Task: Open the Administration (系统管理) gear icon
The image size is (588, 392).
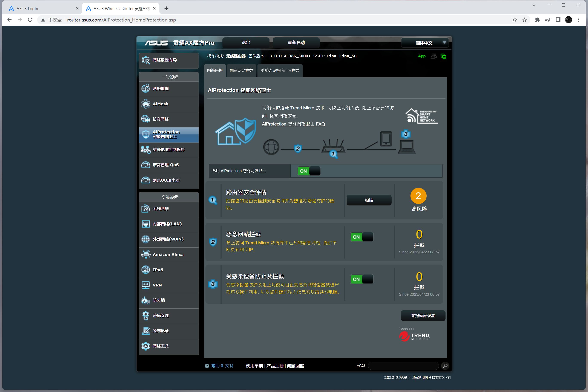Action: click(145, 315)
